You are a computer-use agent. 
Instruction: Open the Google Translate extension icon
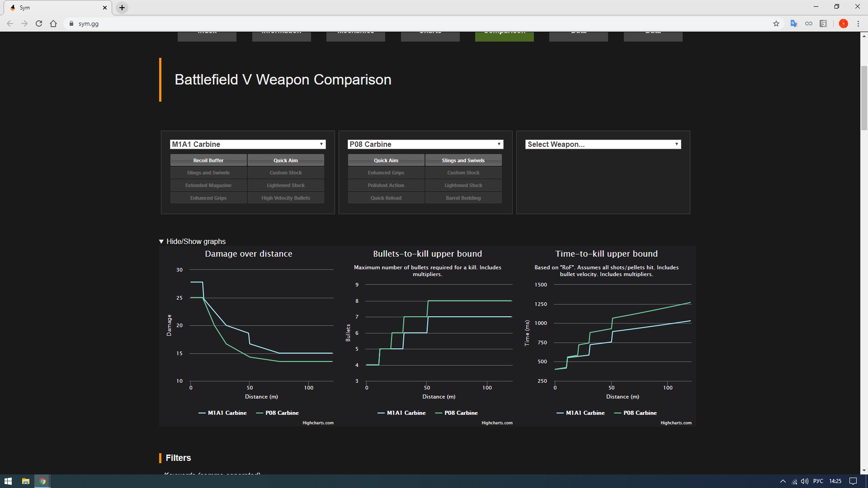tap(793, 23)
